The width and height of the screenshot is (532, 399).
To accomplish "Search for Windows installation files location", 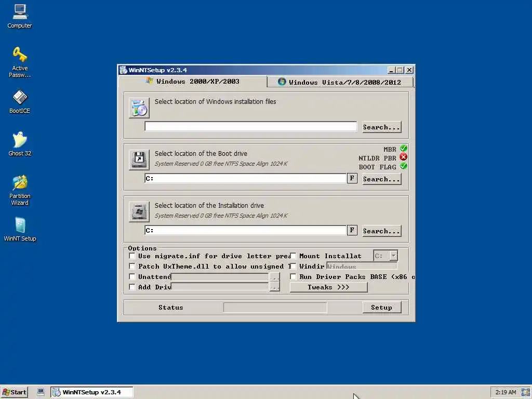I will click(382, 127).
